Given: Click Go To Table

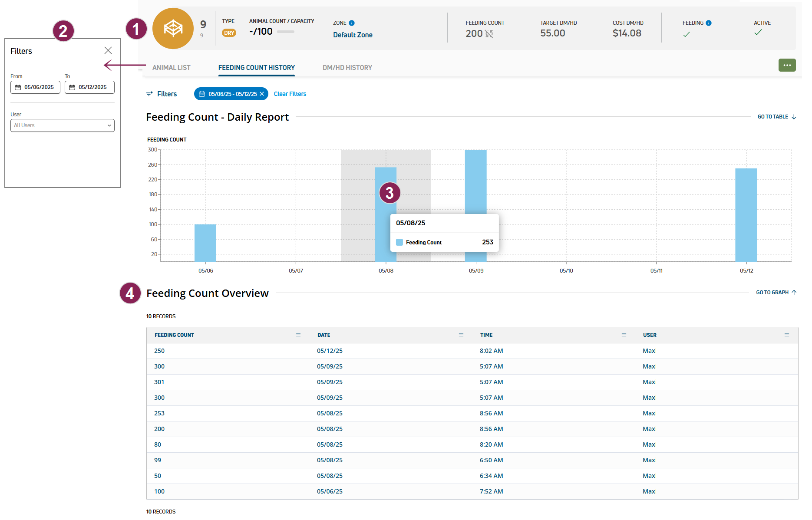Looking at the screenshot, I should 776,117.
